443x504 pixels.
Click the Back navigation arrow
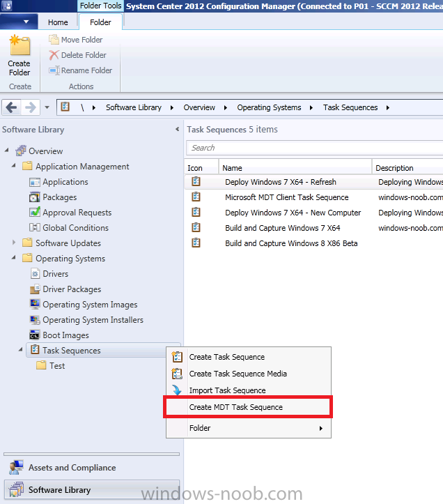click(x=12, y=107)
